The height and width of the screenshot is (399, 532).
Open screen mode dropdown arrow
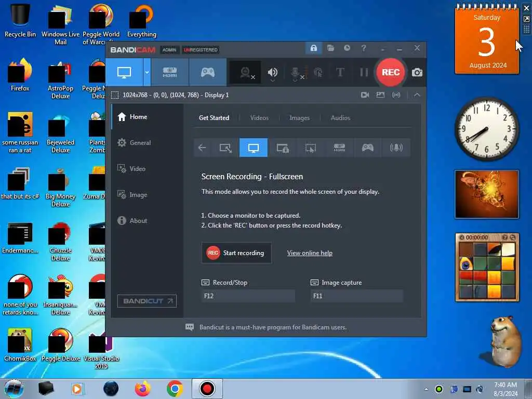click(147, 72)
